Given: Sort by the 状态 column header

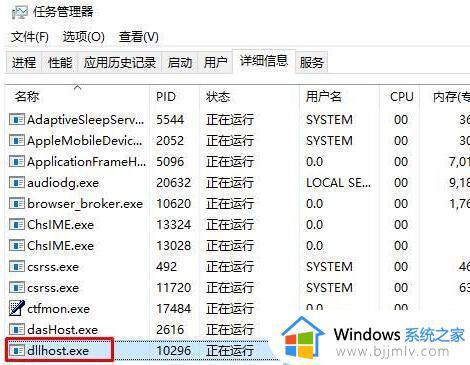Looking at the screenshot, I should tap(250, 97).
